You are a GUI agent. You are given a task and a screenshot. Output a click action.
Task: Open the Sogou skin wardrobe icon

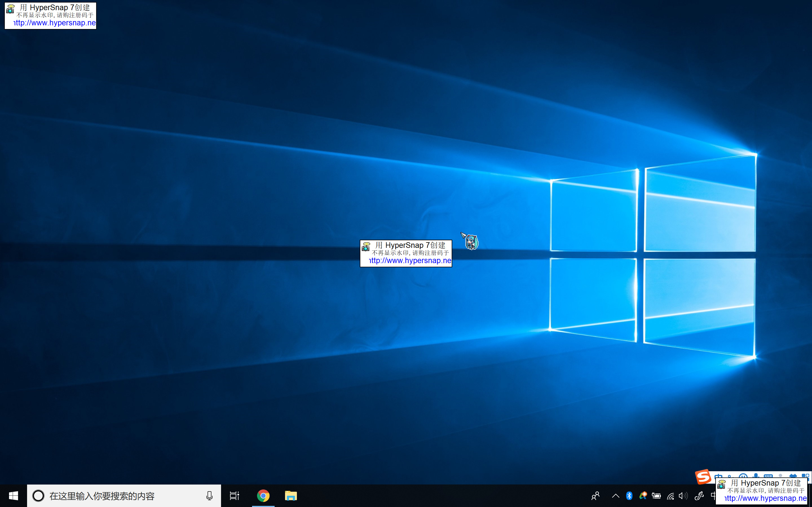(x=793, y=476)
